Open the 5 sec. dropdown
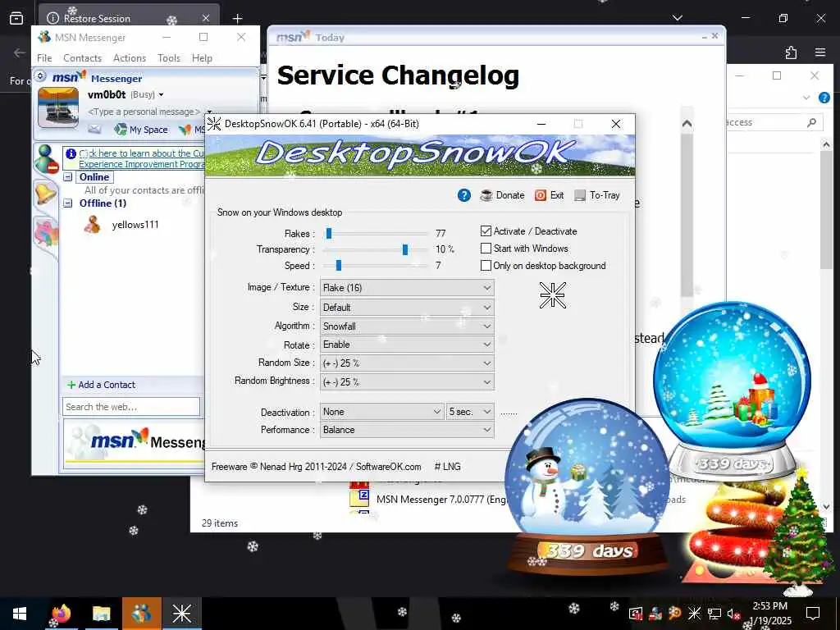Viewport: 840px width, 630px height. [x=470, y=412]
